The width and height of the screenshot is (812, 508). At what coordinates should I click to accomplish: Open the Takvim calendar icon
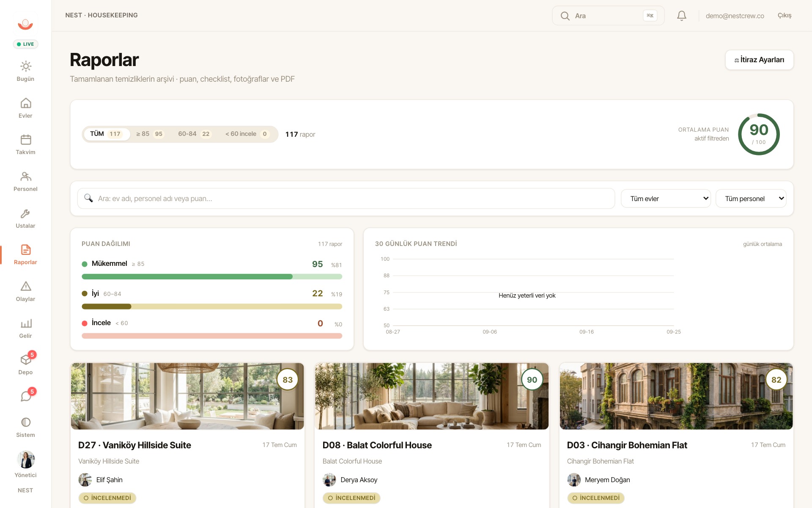[26, 140]
